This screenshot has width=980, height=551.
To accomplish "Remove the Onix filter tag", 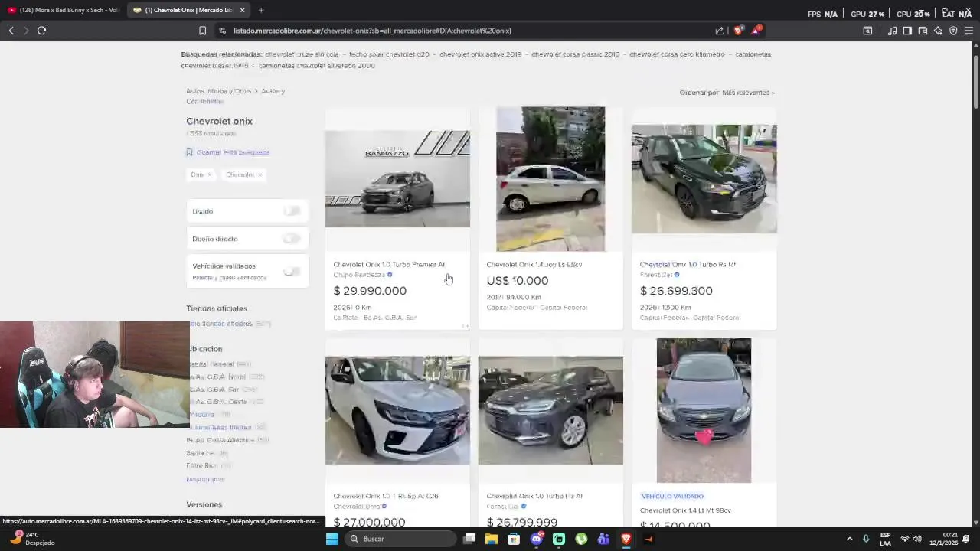I will point(209,174).
